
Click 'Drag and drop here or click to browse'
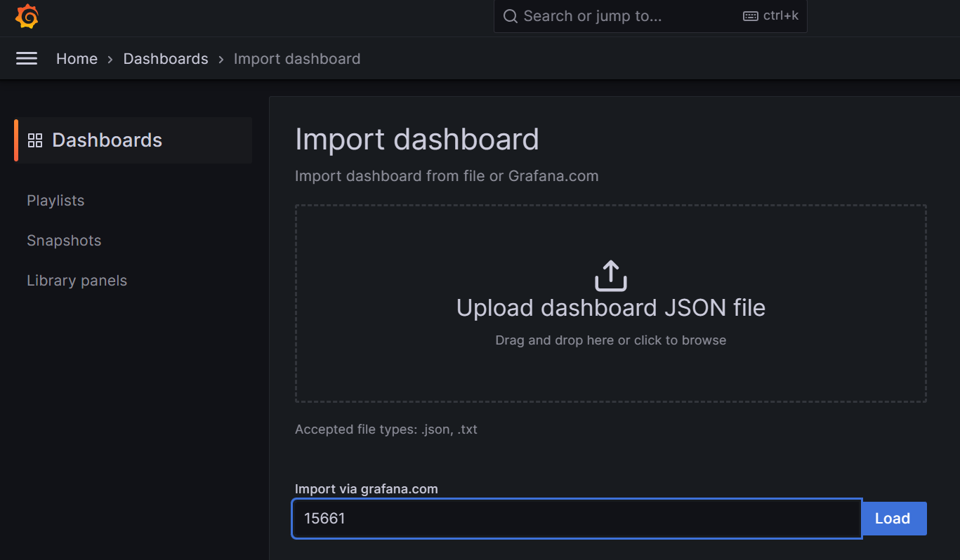[x=611, y=340]
